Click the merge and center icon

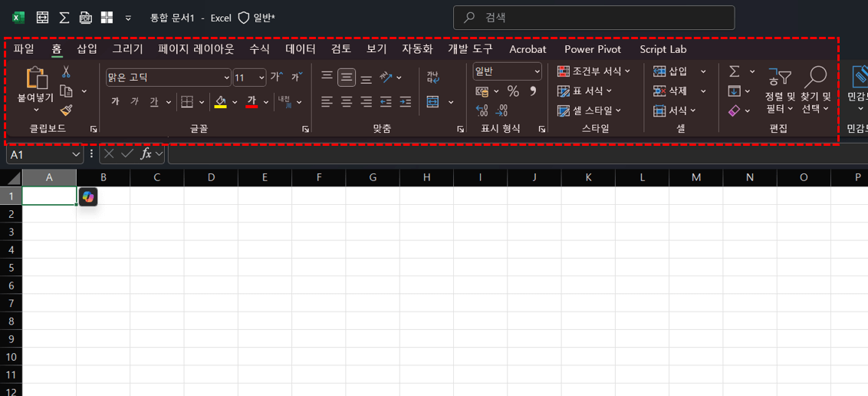(433, 102)
